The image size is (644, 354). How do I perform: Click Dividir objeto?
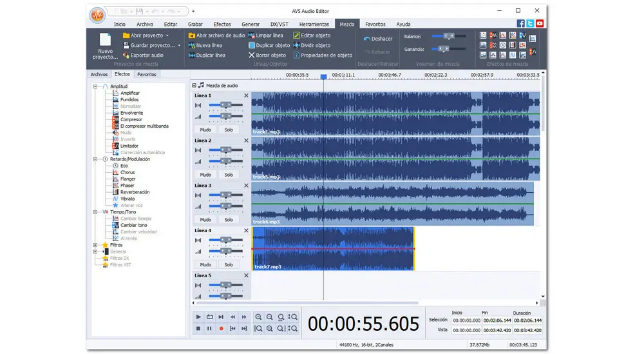[312, 45]
